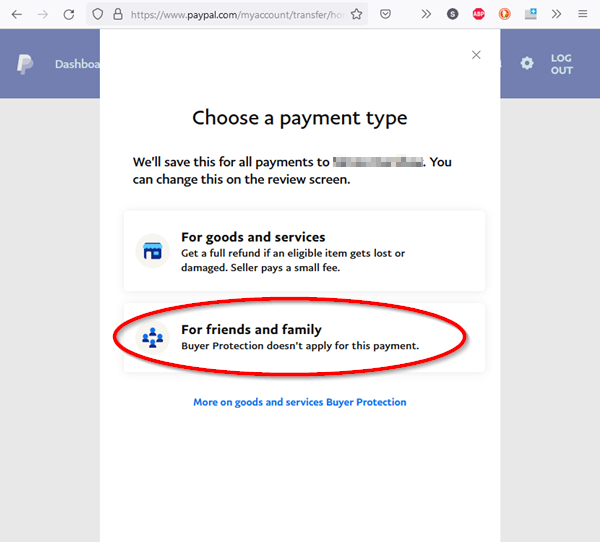Viewport: 600px width, 542px height.
Task: Click the browser forward arrow
Action: [x=42, y=15]
